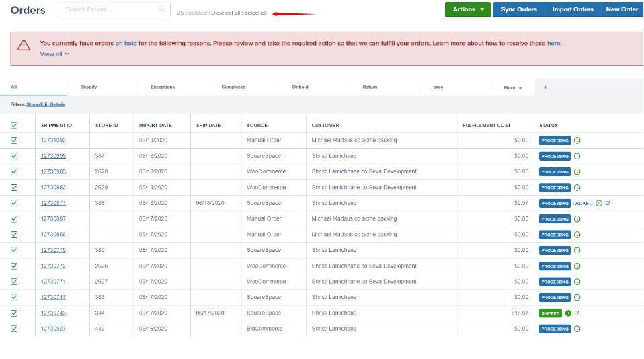The height and width of the screenshot is (359, 644).
Task: Click the FULFILLMENT COST column header
Action: tap(486, 125)
